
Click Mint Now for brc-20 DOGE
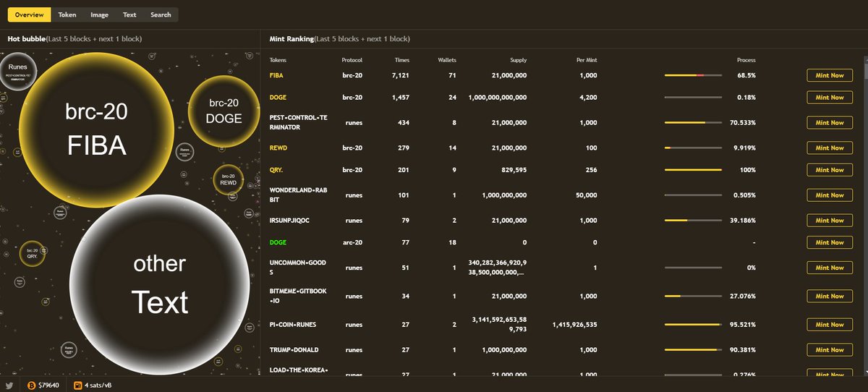[x=830, y=97]
